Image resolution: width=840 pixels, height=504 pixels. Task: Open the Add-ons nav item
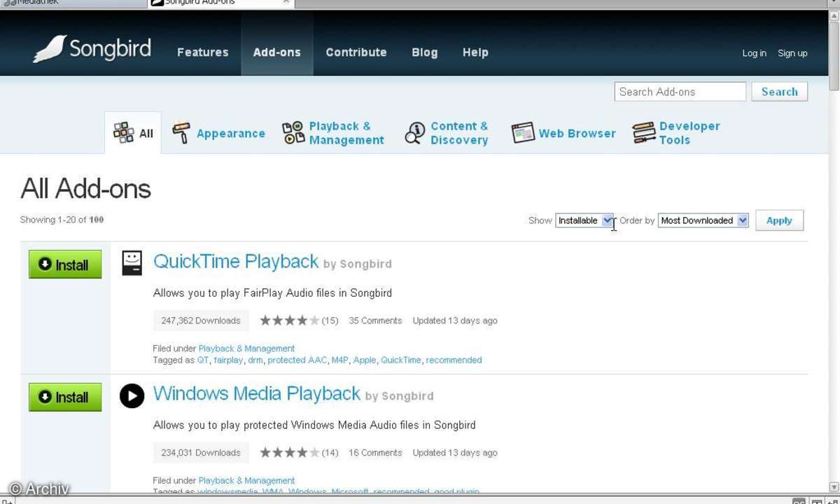276,52
